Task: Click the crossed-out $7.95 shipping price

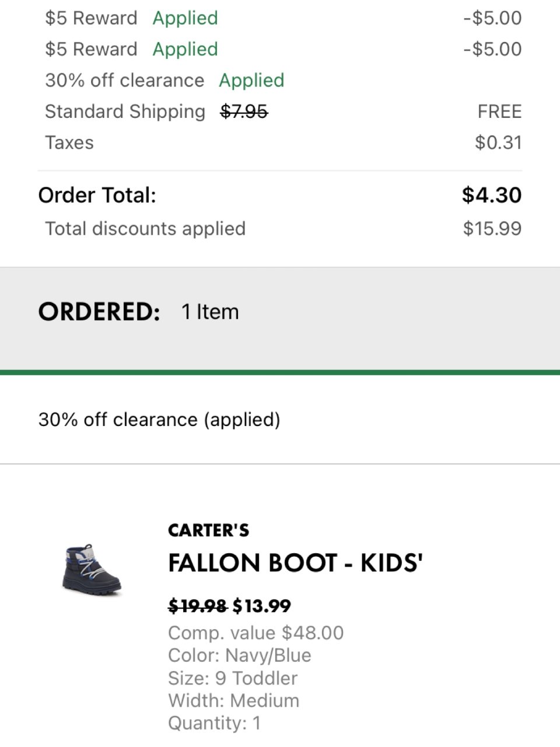Action: [244, 111]
